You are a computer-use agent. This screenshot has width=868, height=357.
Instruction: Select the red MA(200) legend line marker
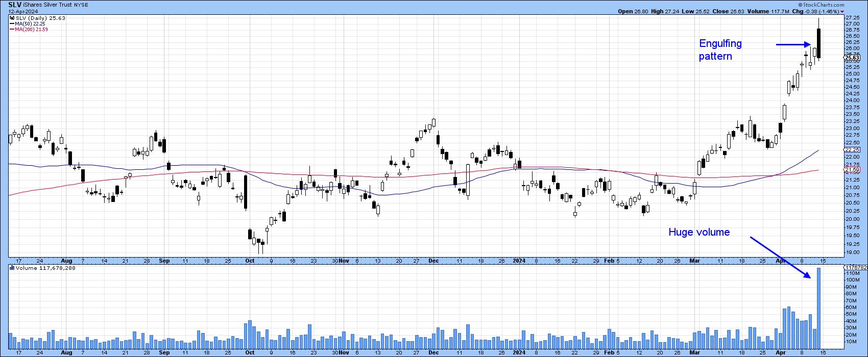12,29
